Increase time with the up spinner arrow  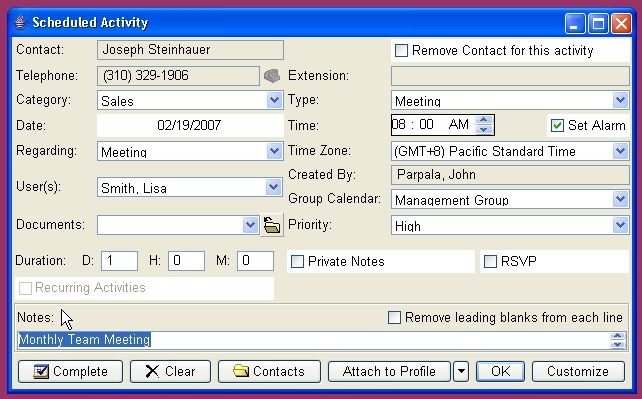pos(484,120)
